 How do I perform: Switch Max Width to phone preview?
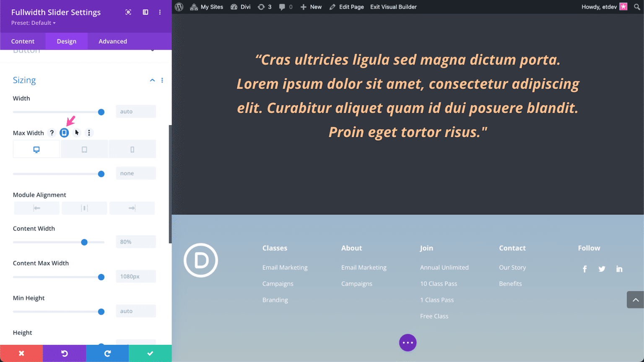tap(132, 149)
